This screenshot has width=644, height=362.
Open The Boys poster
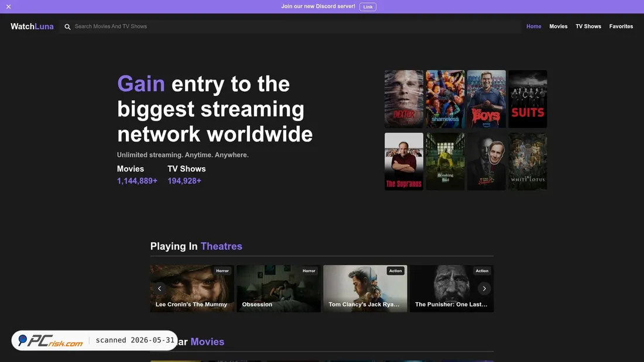point(487,99)
